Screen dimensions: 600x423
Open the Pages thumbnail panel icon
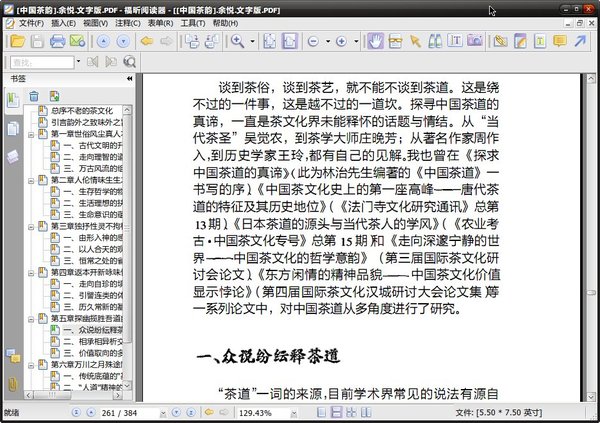[13, 128]
